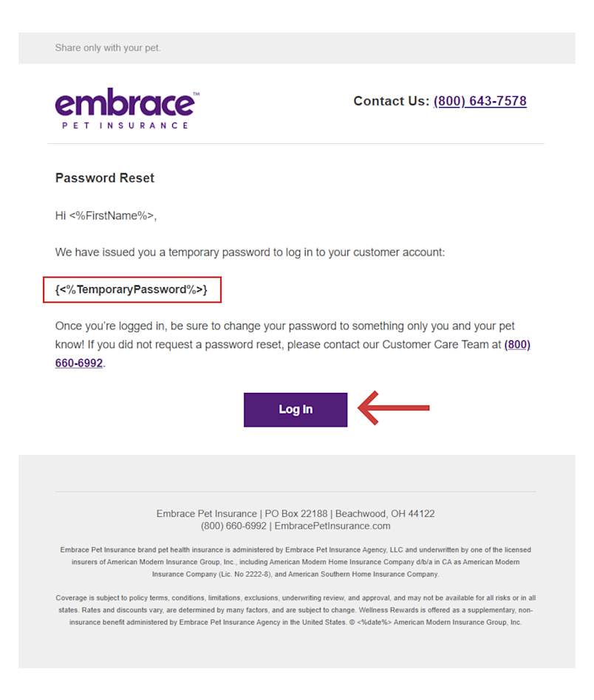
Task: Click the Password Reset heading
Action: point(104,177)
